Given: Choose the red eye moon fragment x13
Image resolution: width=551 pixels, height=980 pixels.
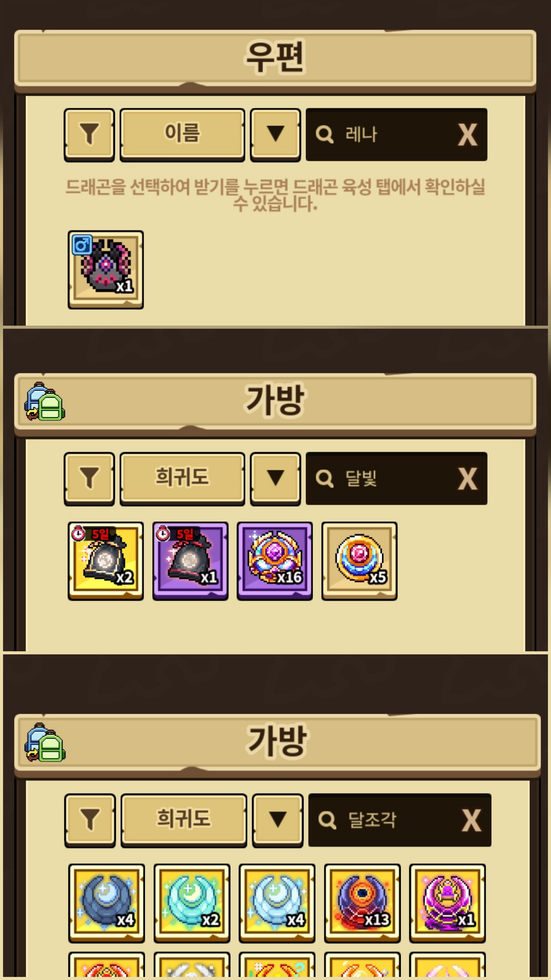Looking at the screenshot, I should [362, 903].
